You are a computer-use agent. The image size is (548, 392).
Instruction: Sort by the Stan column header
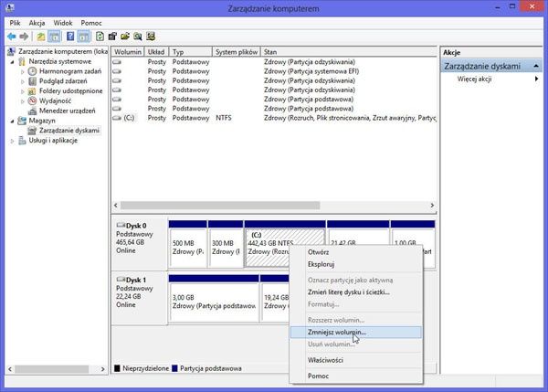tap(349, 52)
